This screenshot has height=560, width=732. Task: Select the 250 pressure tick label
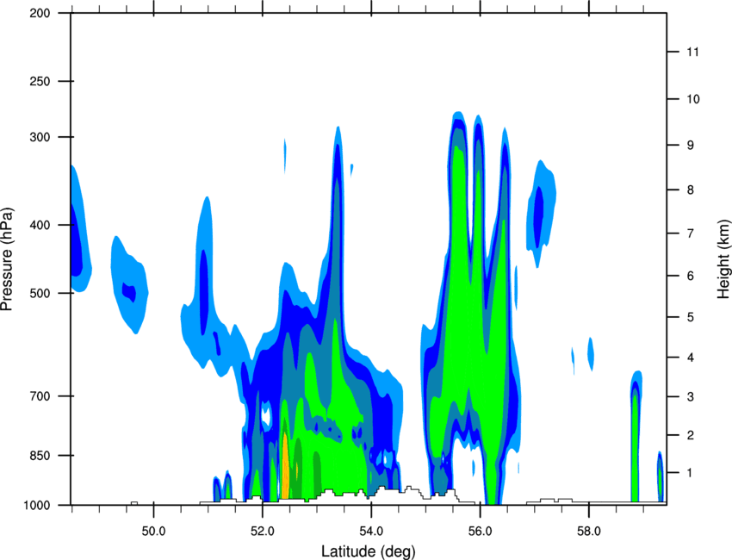(x=40, y=81)
